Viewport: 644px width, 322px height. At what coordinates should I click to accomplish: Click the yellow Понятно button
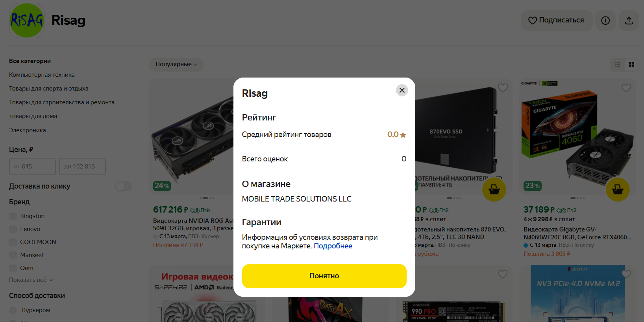point(324,276)
